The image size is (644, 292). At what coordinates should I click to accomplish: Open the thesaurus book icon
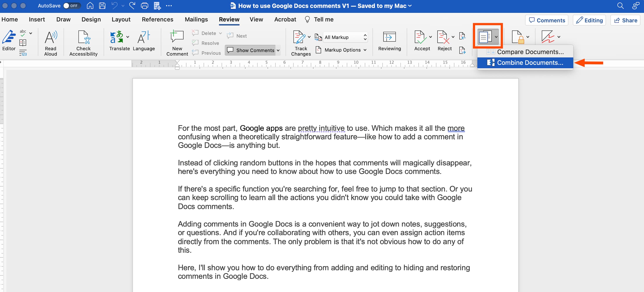[23, 43]
